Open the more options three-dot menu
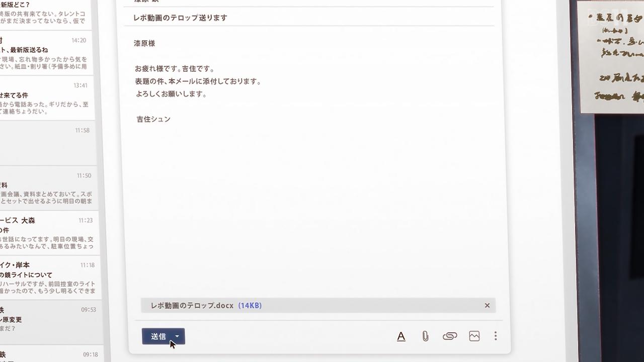The width and height of the screenshot is (644, 362). 496,336
